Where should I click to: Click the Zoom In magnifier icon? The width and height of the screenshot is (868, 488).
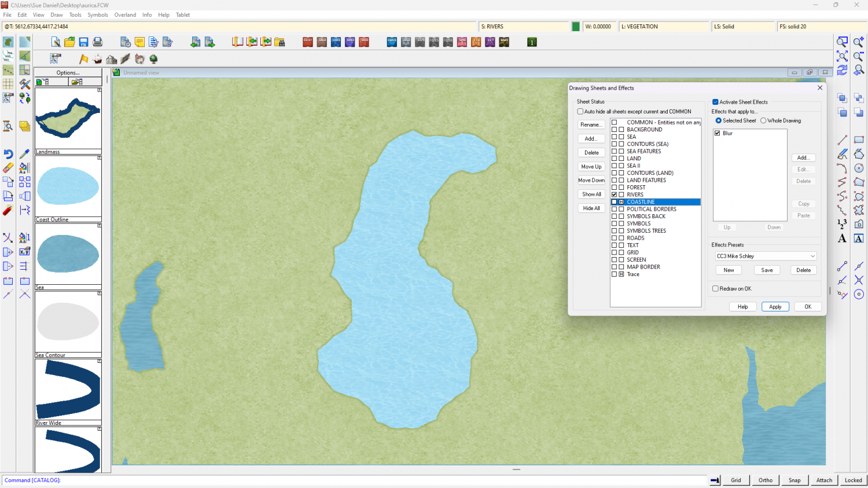(859, 42)
